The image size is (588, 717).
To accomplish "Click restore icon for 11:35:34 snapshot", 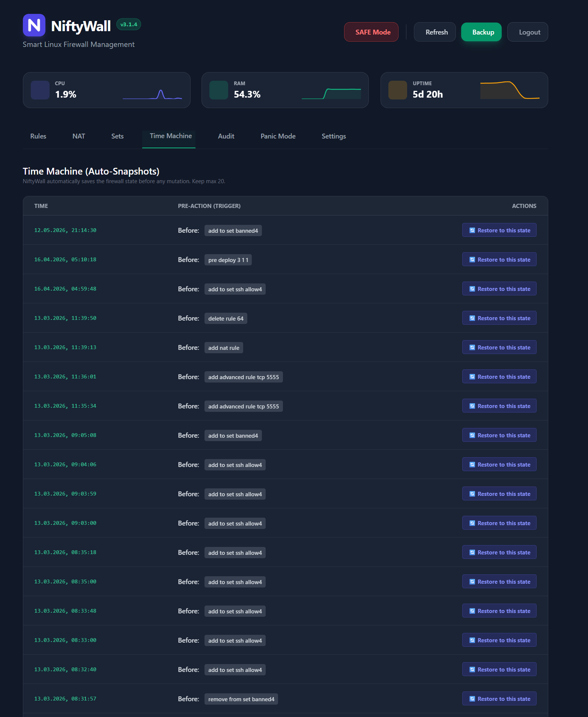I will [x=472, y=406].
